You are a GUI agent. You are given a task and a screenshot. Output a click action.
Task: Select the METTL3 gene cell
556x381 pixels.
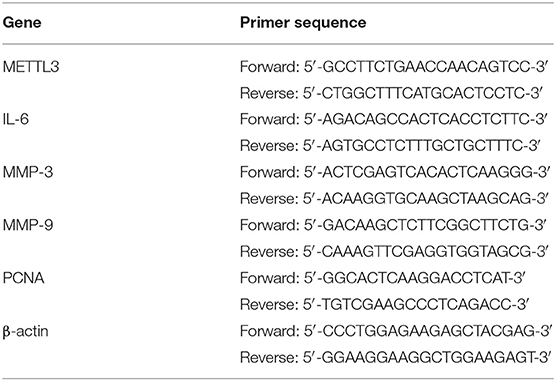click(x=31, y=67)
